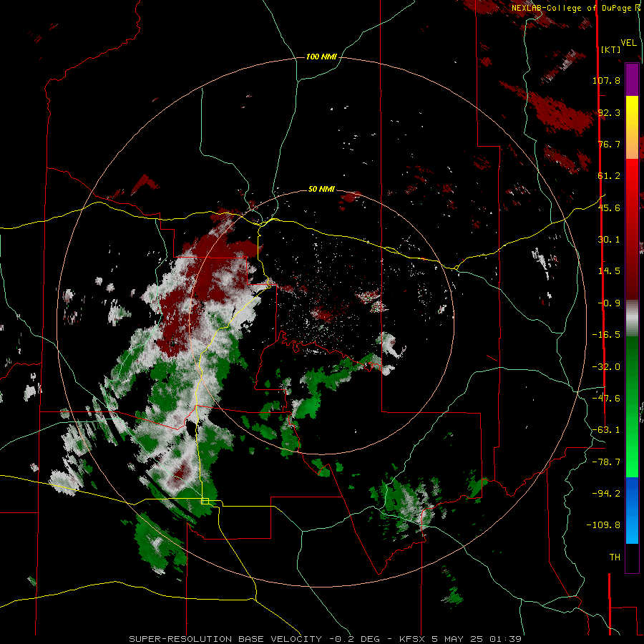Click the 50 NMI range ring label
Screen dimensions: 644x644
[x=321, y=190]
